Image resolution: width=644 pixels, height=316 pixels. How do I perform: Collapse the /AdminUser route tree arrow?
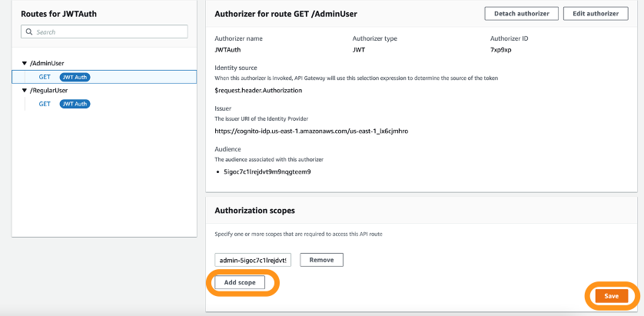pos(25,63)
